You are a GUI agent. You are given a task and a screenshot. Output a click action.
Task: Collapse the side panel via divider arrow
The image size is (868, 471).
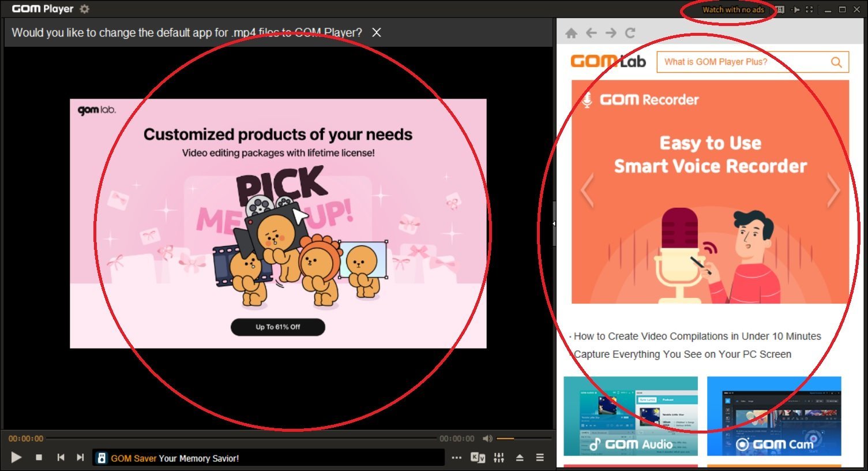tap(554, 223)
